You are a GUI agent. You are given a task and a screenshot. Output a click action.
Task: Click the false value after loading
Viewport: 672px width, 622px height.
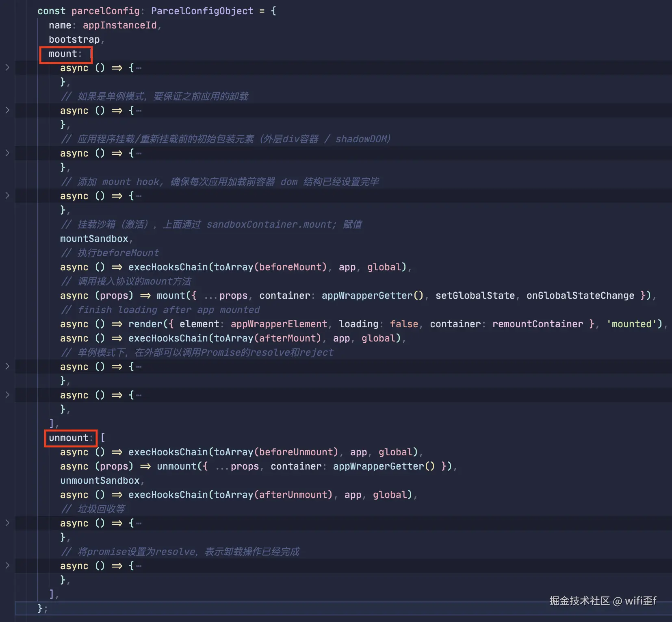coord(404,324)
